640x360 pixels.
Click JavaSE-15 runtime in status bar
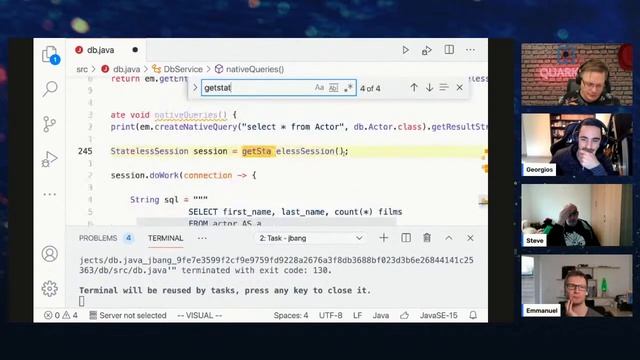(438, 316)
